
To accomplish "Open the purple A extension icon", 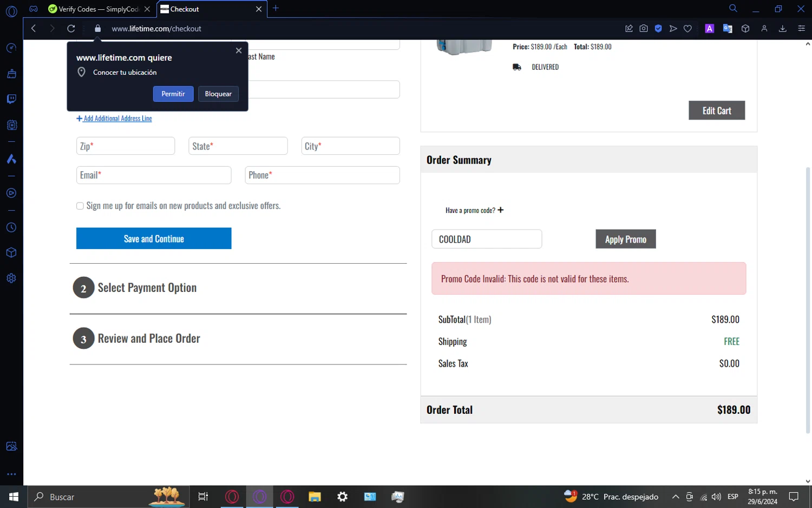I will pos(709,29).
